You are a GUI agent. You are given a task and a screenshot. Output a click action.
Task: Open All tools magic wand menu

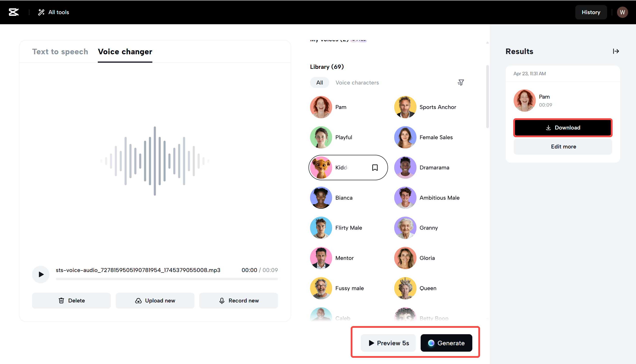pos(53,12)
